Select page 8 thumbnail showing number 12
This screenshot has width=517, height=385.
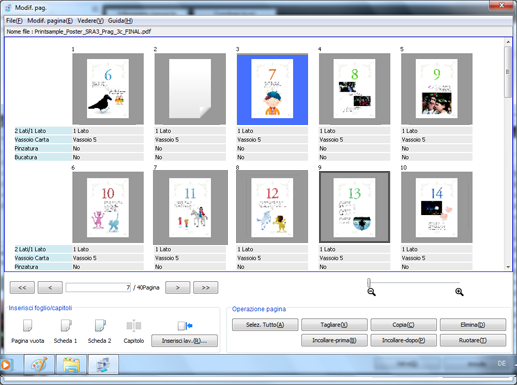[272, 207]
